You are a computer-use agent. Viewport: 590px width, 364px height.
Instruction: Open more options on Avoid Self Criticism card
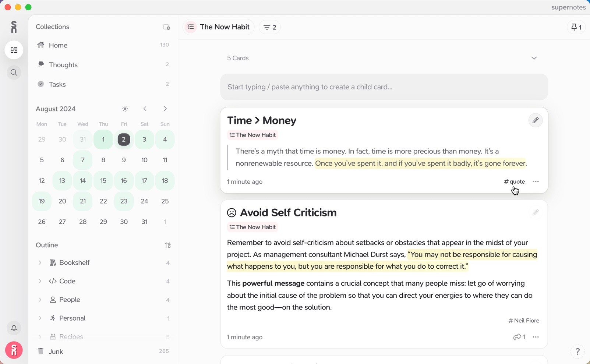536,337
